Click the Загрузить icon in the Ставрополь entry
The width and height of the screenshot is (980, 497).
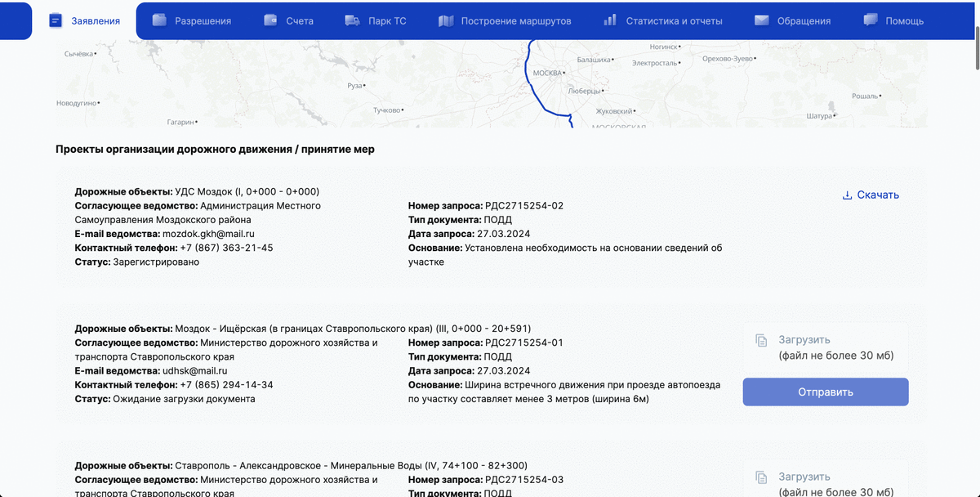point(761,477)
